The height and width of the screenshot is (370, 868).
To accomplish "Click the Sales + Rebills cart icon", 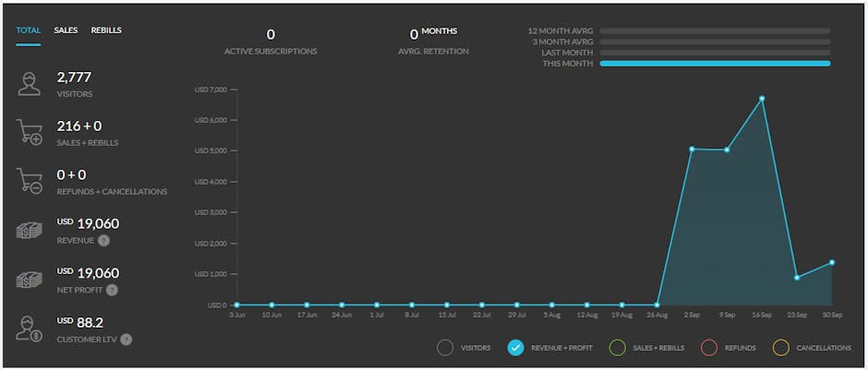I will pyautogui.click(x=30, y=132).
